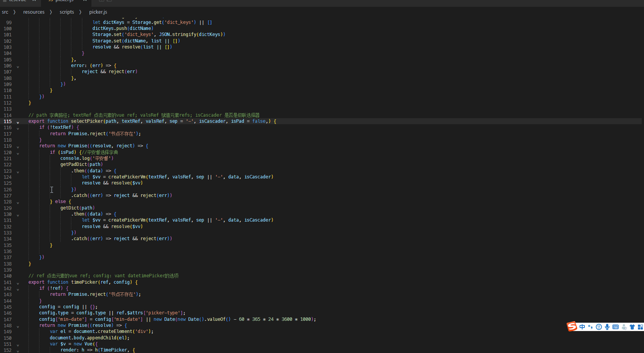Collapse the .then callback at line 123
The height and width of the screenshot is (353, 644).
[18, 172]
